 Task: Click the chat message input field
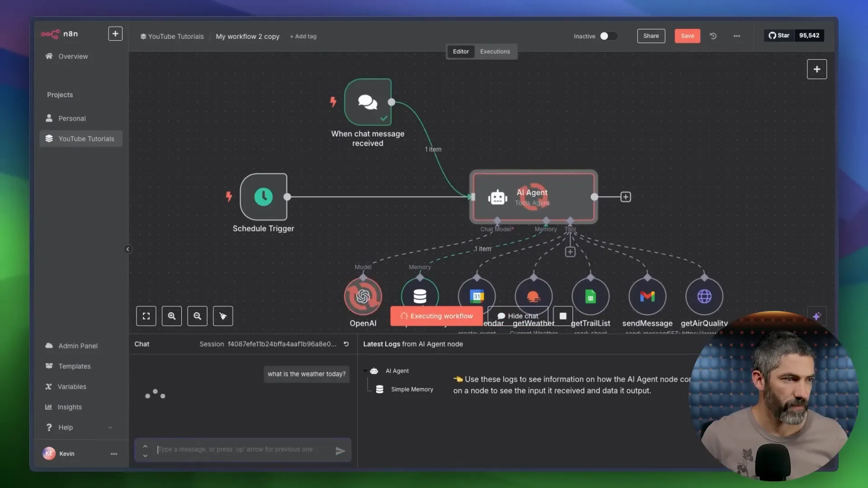pyautogui.click(x=243, y=450)
